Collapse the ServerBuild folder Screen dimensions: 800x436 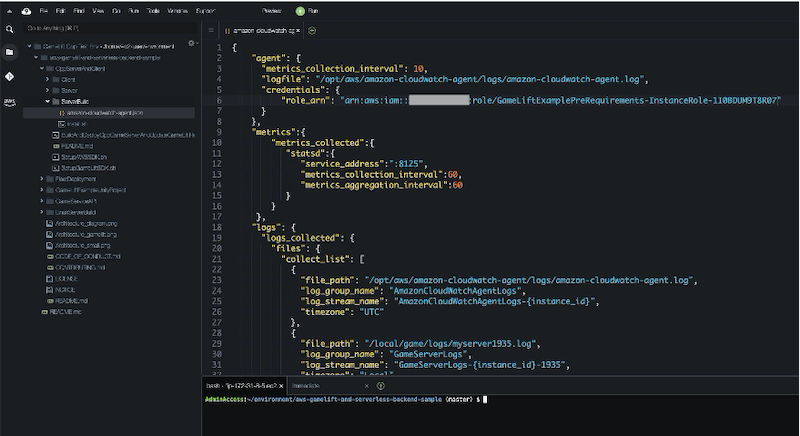click(47, 101)
